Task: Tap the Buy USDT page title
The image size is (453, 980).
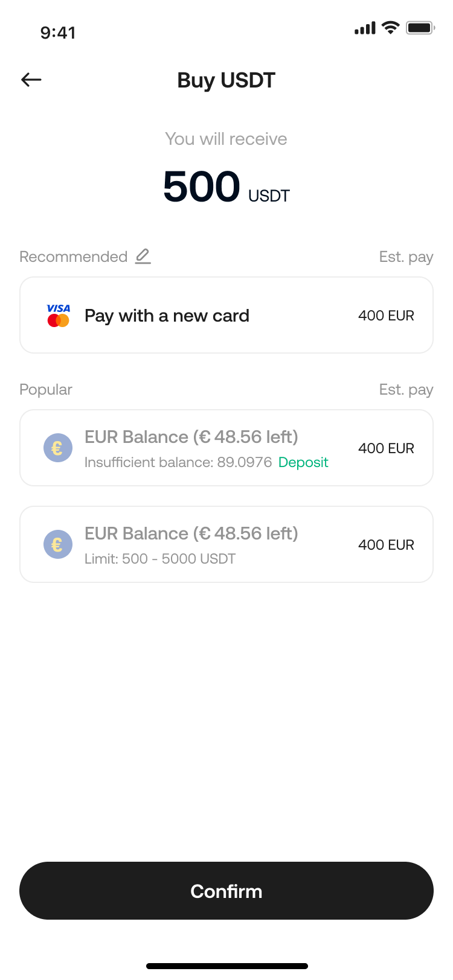Action: coord(226,80)
